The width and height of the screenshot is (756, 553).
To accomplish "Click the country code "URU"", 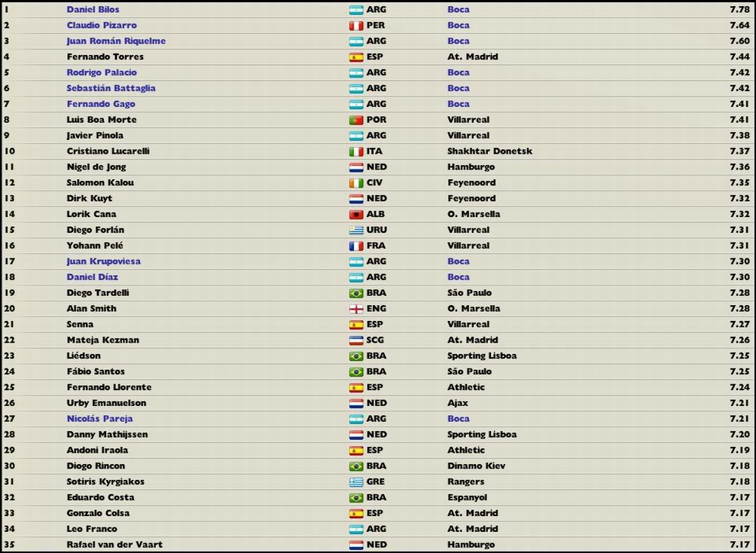I will point(376,231).
